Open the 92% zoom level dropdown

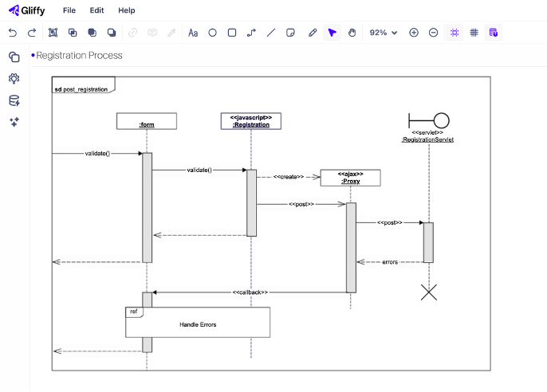(x=384, y=33)
